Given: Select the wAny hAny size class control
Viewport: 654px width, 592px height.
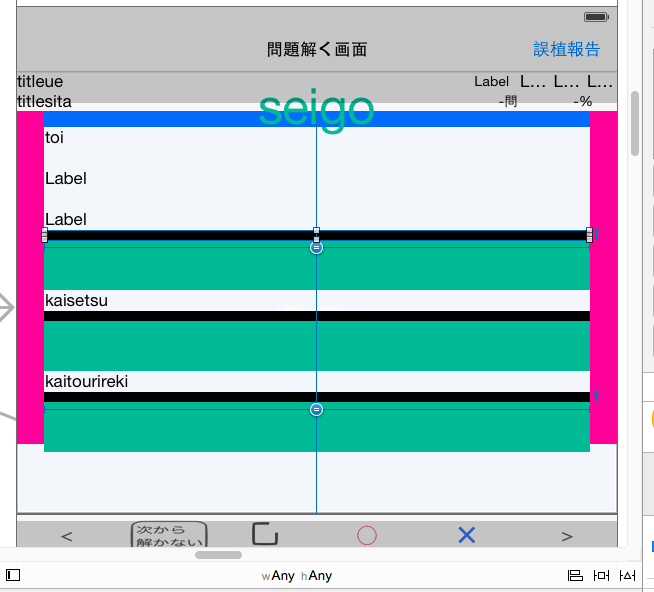Looking at the screenshot, I should 297,576.
